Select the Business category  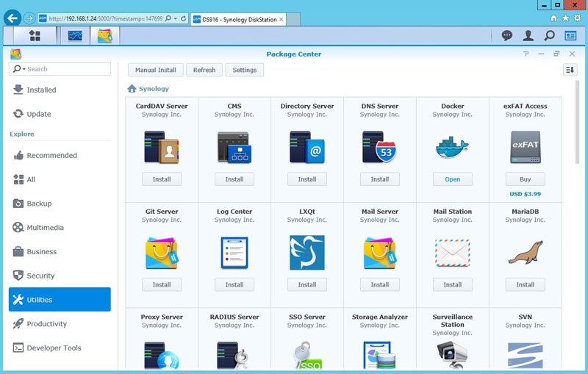point(60,251)
